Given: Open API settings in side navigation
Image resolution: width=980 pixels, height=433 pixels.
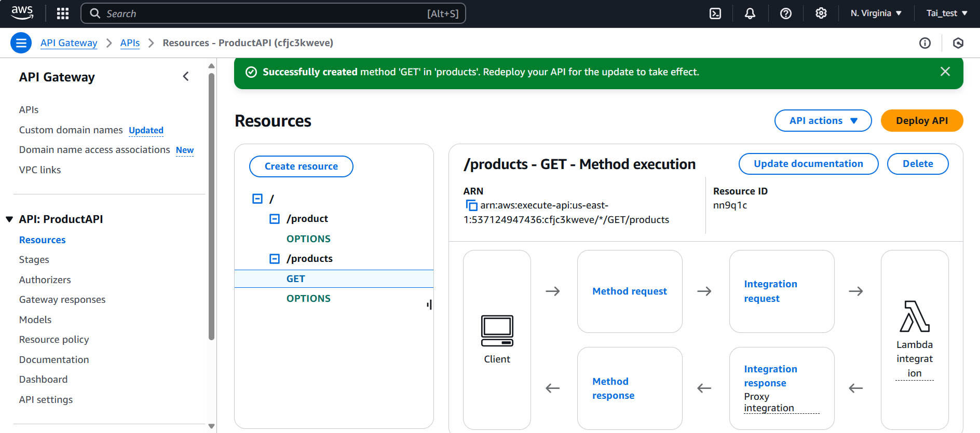Looking at the screenshot, I should pos(46,400).
